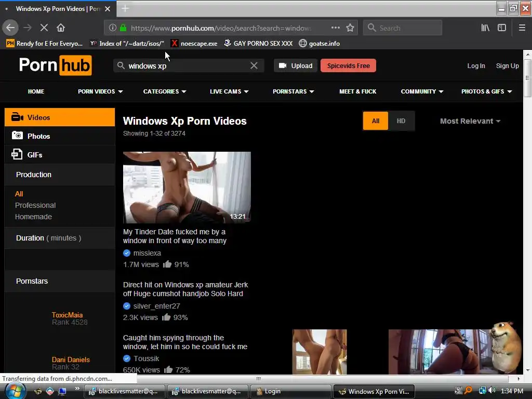Expand the Live Cams nav dropdown
The image size is (532, 399).
[229, 91]
